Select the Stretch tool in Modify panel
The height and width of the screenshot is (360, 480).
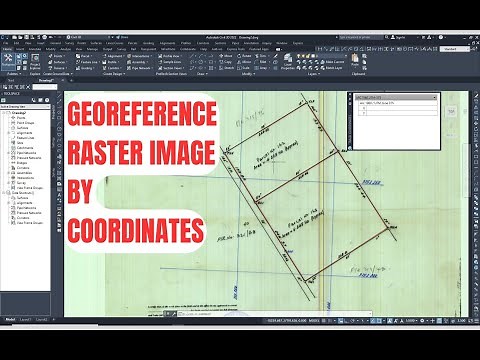[x=227, y=68]
